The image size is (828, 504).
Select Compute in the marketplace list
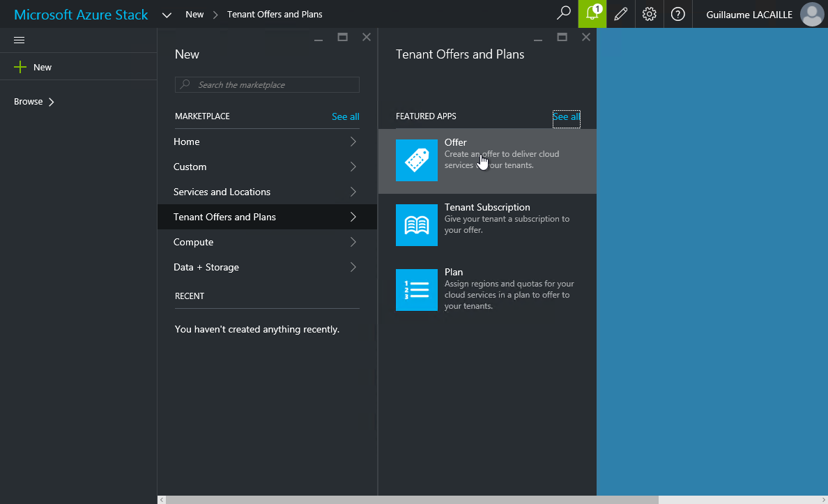coord(267,242)
